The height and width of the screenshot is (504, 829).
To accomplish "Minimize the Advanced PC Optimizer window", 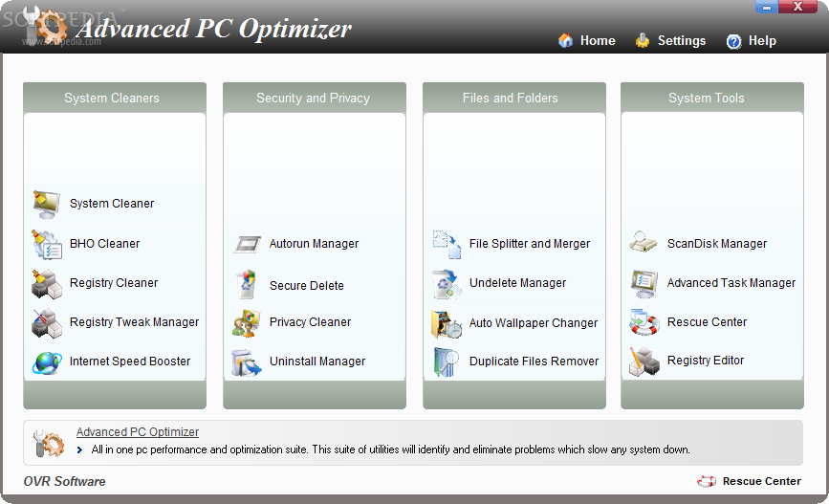I will (767, 7).
